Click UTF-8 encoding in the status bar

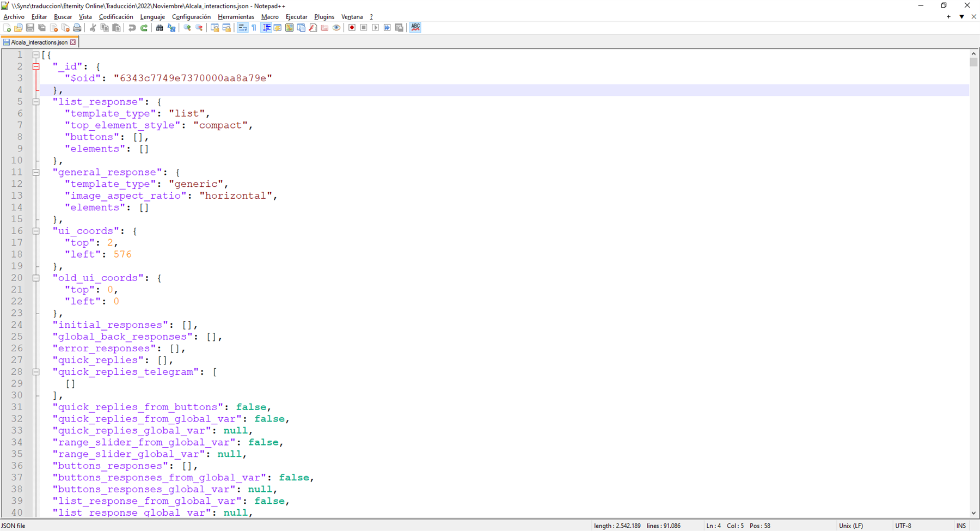coord(903,526)
